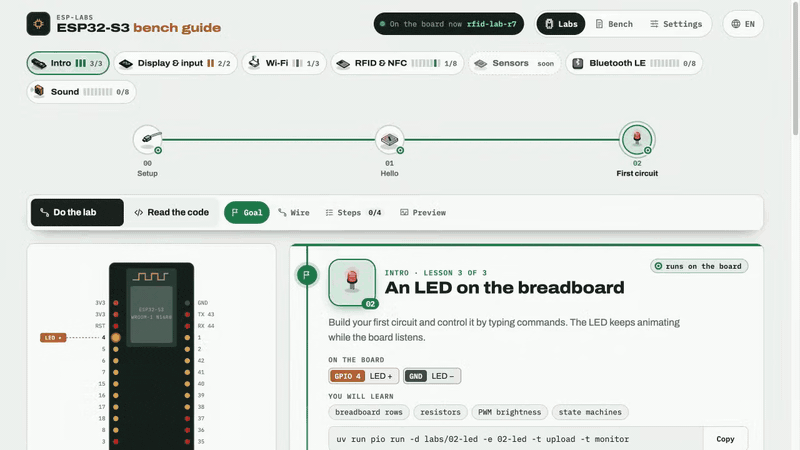
Task: Open the RFID & NFC category tab
Action: click(x=397, y=63)
